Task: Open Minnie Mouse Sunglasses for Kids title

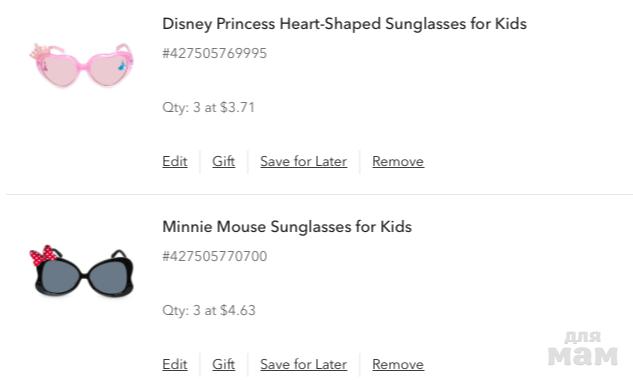Action: point(287,227)
